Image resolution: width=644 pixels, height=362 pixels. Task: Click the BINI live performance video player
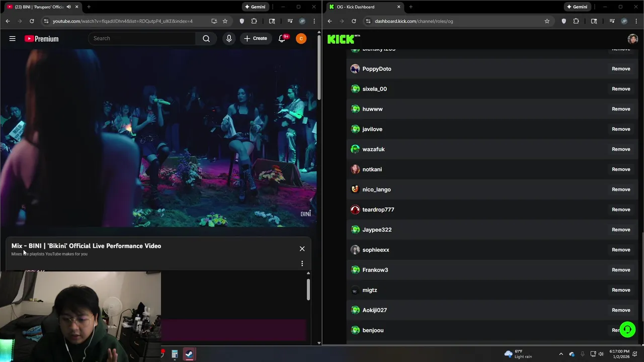coord(158,138)
